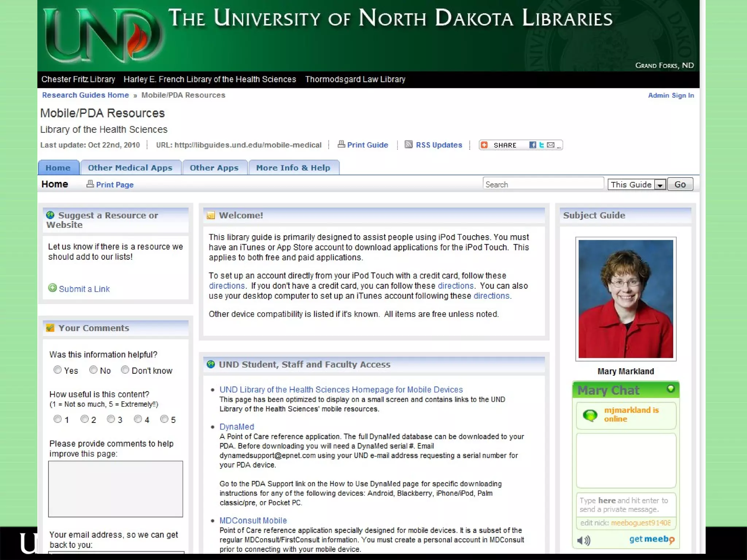Click the green Submit a Link plus icon
This screenshot has height=560, width=747.
point(53,288)
